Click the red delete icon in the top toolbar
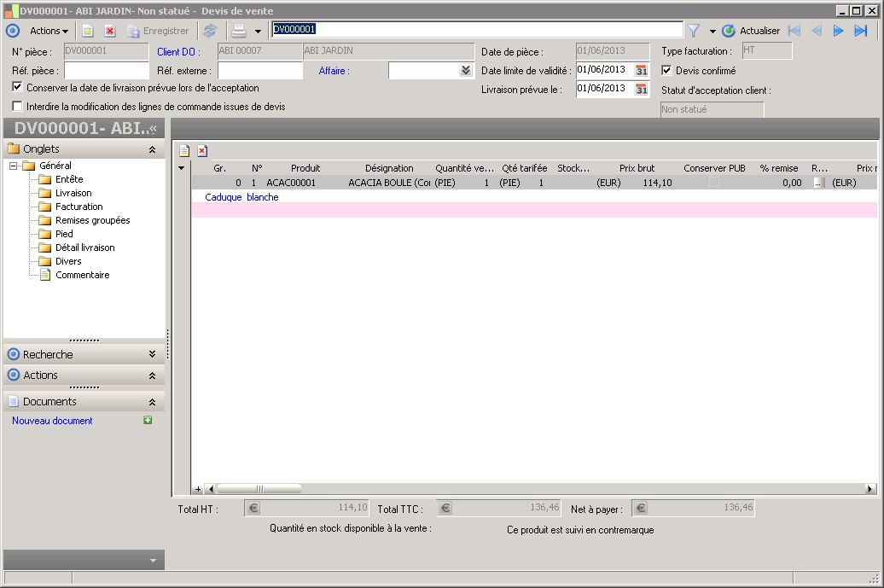884x588 pixels. [x=109, y=31]
